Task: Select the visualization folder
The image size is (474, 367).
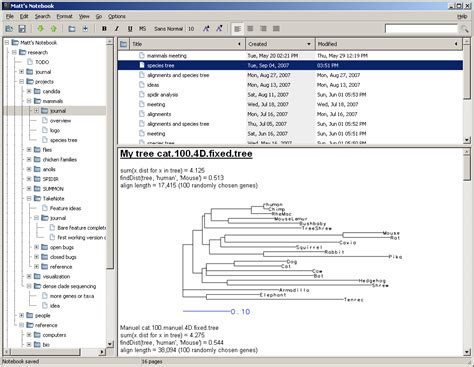Action: point(56,277)
